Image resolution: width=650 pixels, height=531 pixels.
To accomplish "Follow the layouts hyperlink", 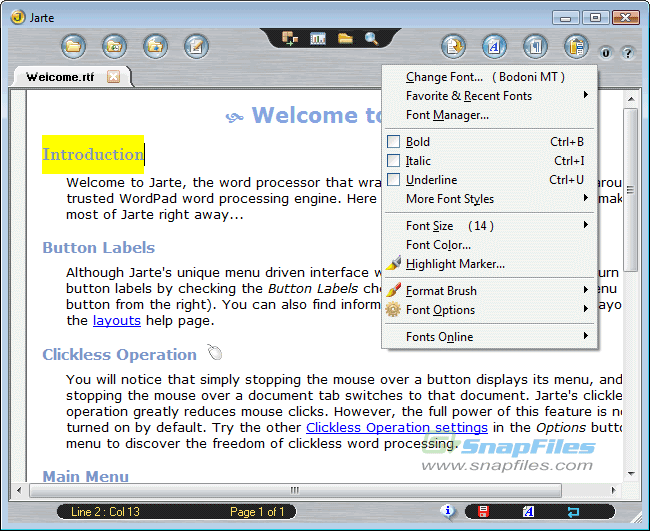I will click(x=117, y=320).
